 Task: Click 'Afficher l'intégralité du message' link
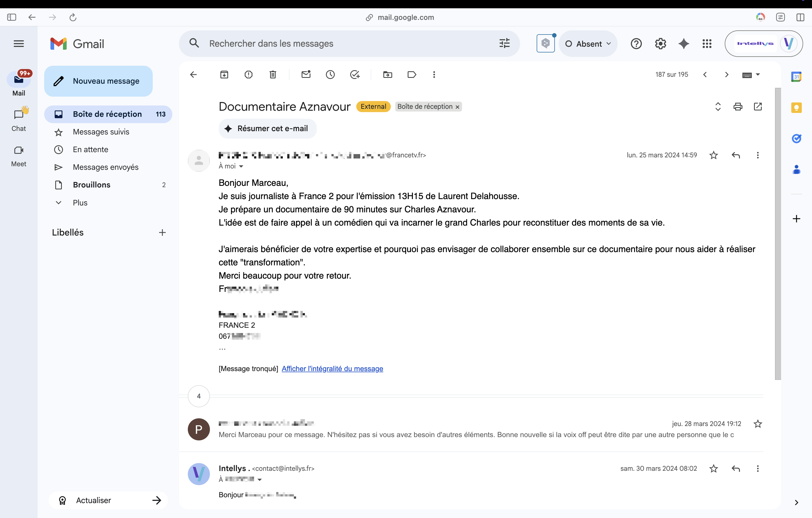click(x=332, y=369)
